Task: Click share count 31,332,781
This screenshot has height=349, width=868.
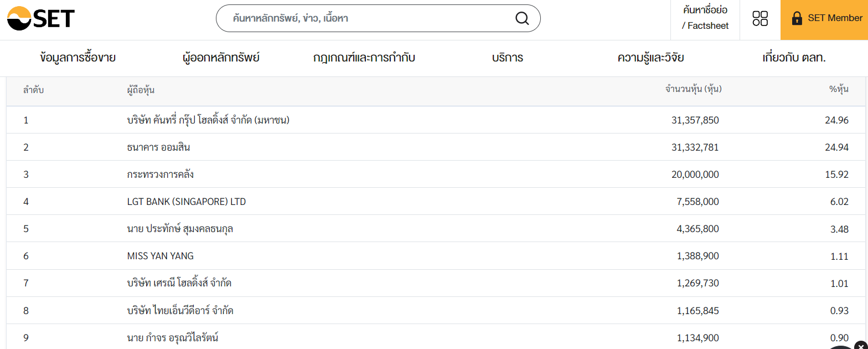Action: (x=695, y=147)
